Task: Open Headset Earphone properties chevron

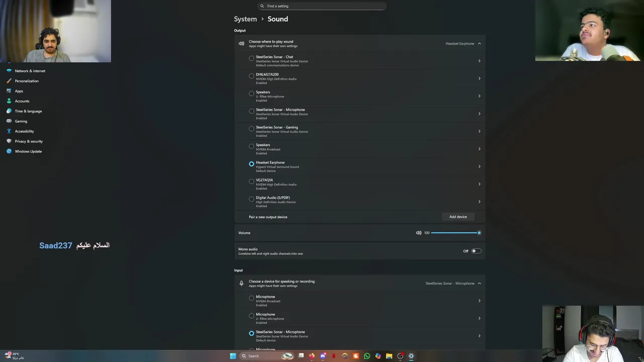Action: point(479,166)
